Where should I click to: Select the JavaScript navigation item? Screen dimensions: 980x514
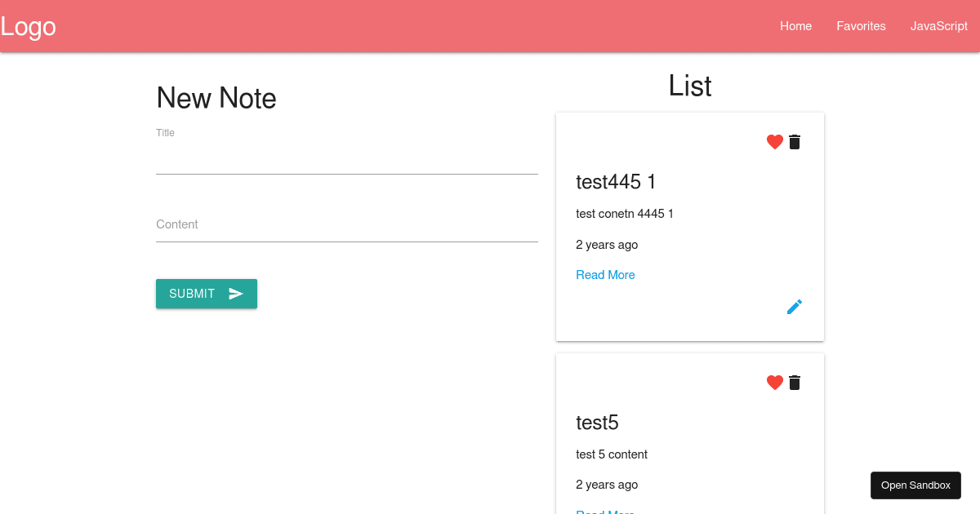tap(938, 25)
